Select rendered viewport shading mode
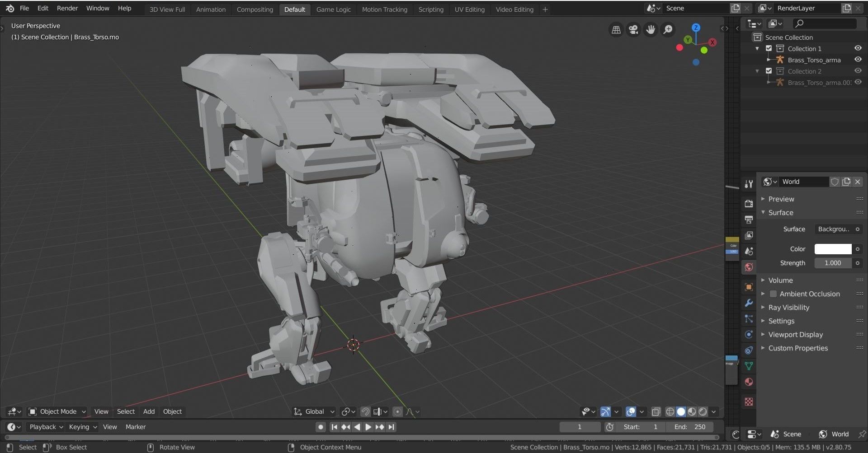Image resolution: width=868 pixels, height=453 pixels. tap(703, 411)
